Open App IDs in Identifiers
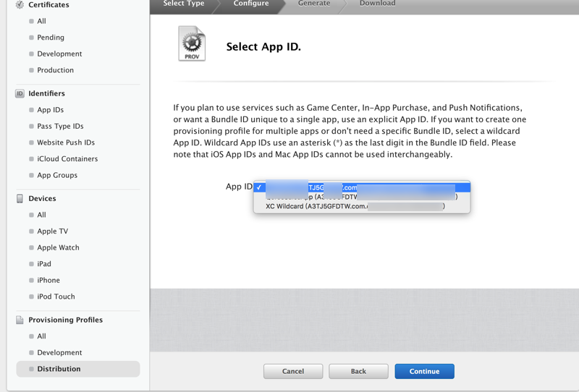 point(50,110)
